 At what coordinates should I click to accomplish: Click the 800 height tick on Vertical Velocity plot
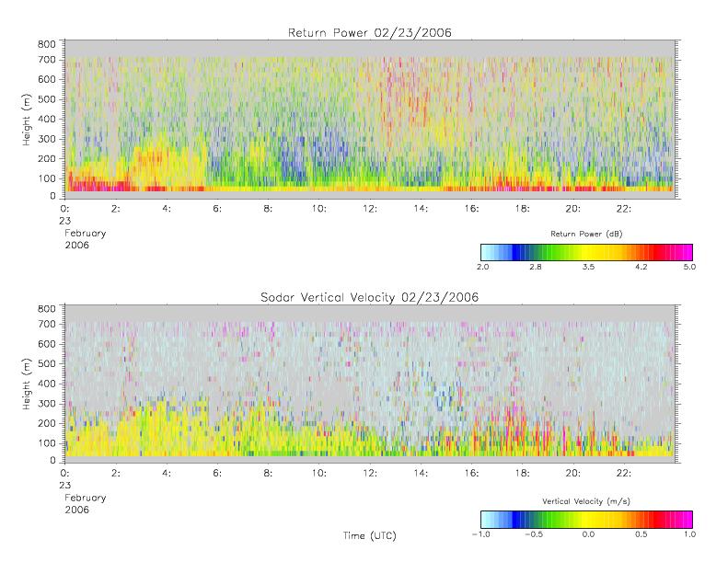[46, 309]
